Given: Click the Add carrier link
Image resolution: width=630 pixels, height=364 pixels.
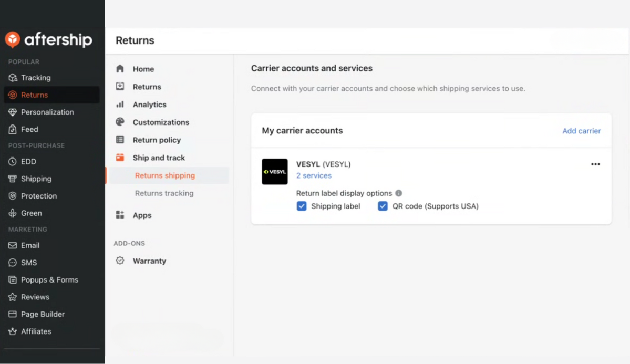Looking at the screenshot, I should pos(581,131).
